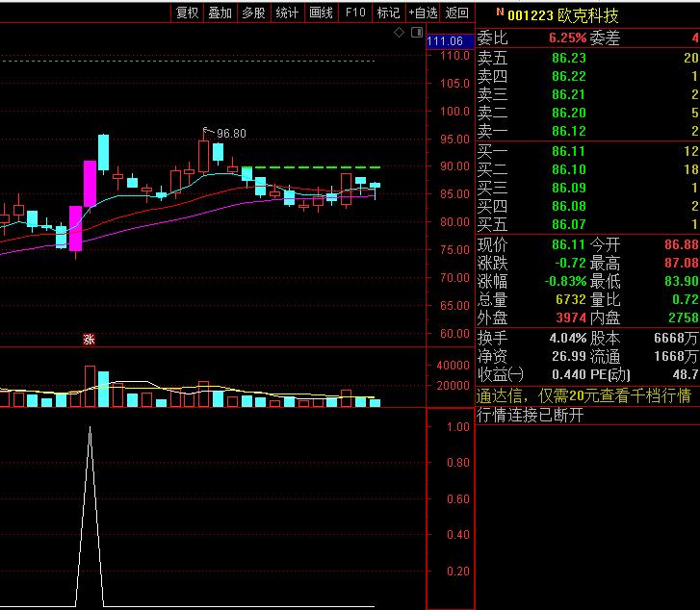Viewport: 700px width, 610px height.
Task: Click the 复权 toolbar button
Action: click(x=187, y=13)
